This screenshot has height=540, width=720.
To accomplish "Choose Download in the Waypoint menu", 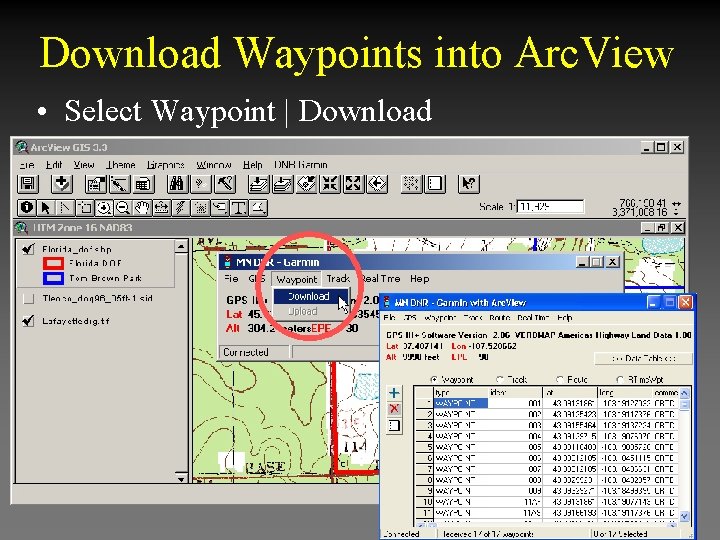I will pyautogui.click(x=308, y=296).
